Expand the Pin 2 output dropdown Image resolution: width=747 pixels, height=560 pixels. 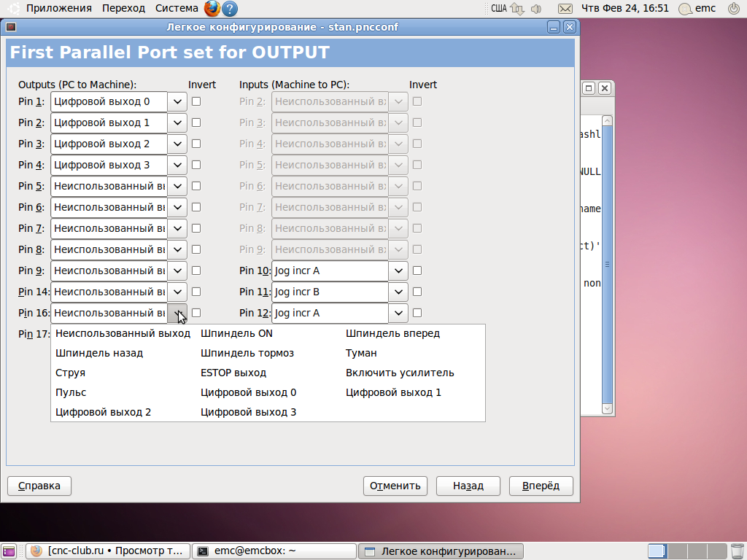tap(177, 122)
